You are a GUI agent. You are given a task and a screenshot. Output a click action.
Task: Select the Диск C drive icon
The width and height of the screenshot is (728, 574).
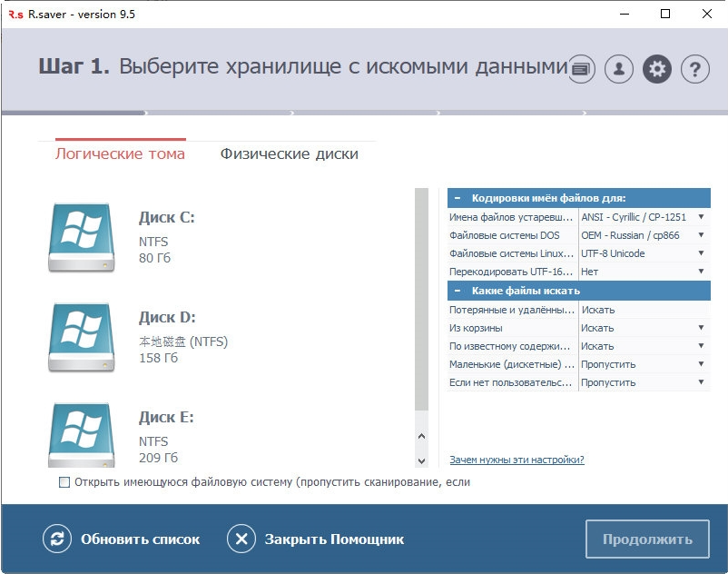point(82,237)
